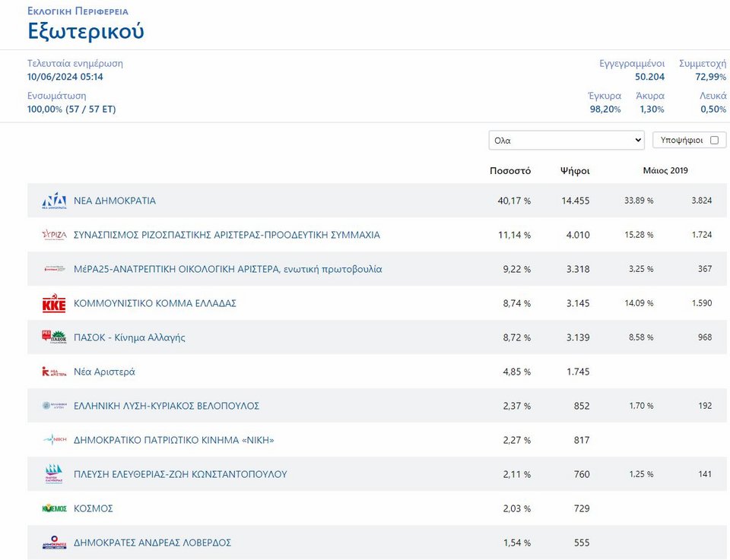Click the 14,09 % May 2019 percentage
This screenshot has height=560, width=730.
click(x=639, y=303)
